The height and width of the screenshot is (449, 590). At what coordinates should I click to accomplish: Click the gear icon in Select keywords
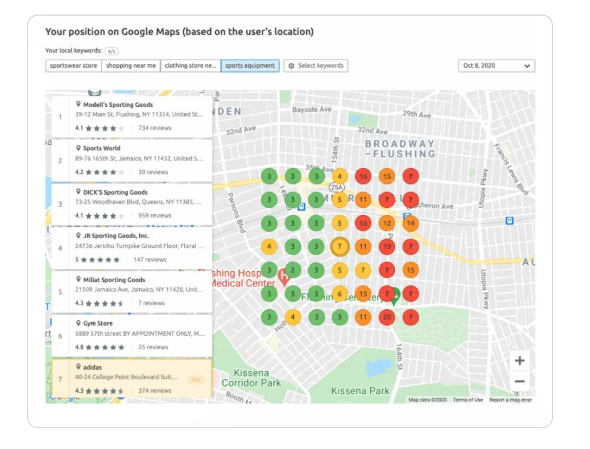(x=291, y=65)
